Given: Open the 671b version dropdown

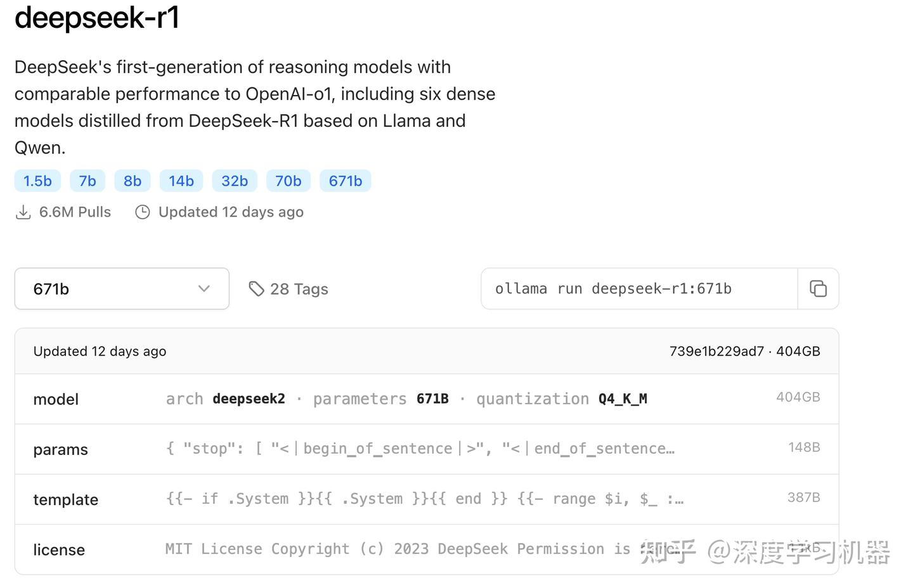Looking at the screenshot, I should click(x=121, y=288).
